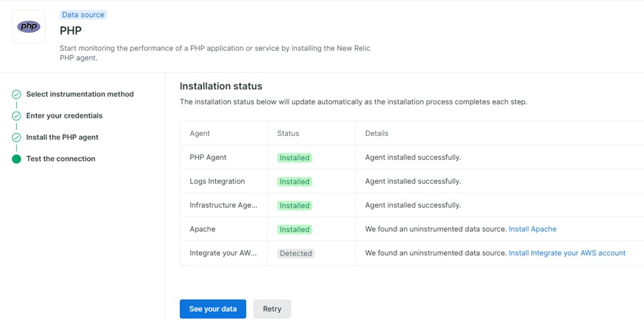Image resolution: width=644 pixels, height=320 pixels.
Task: Click Installed badge in PHP Agent row
Action: coord(294,158)
